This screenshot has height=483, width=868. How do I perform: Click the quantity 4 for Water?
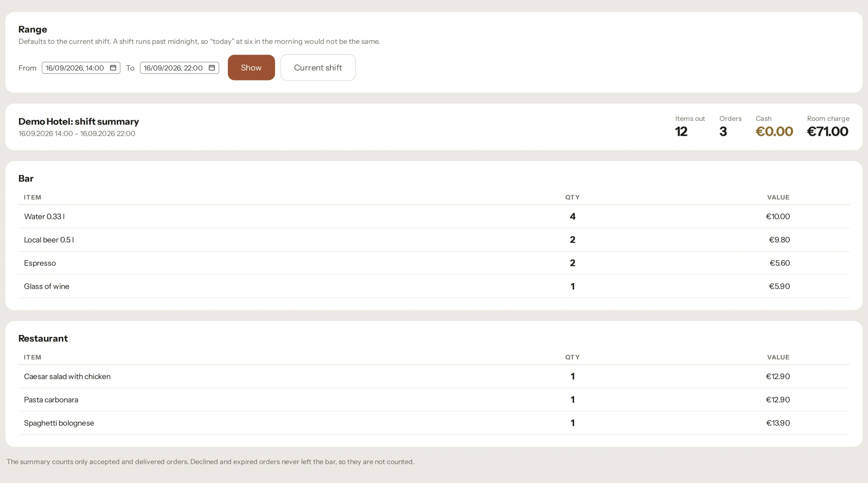coord(572,217)
